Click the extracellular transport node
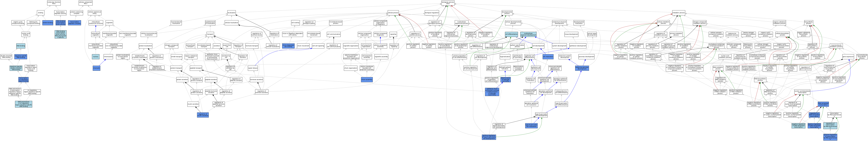 coord(190,46)
